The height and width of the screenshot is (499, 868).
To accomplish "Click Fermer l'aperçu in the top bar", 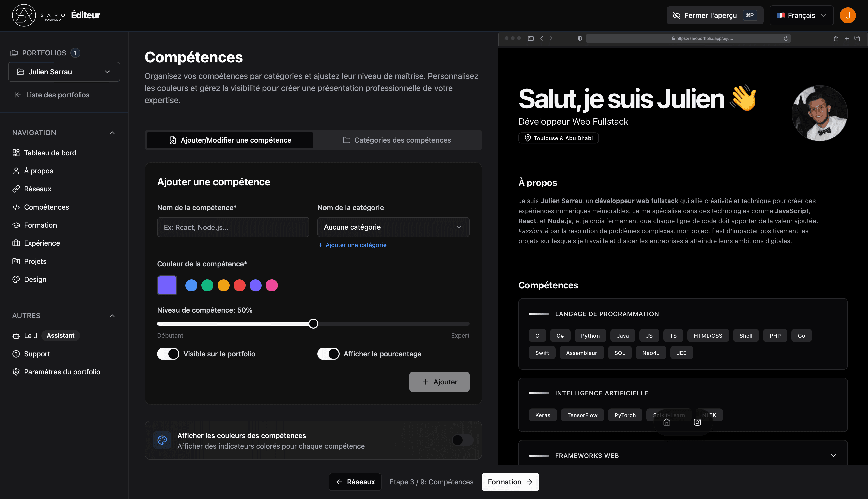I will coord(711,15).
